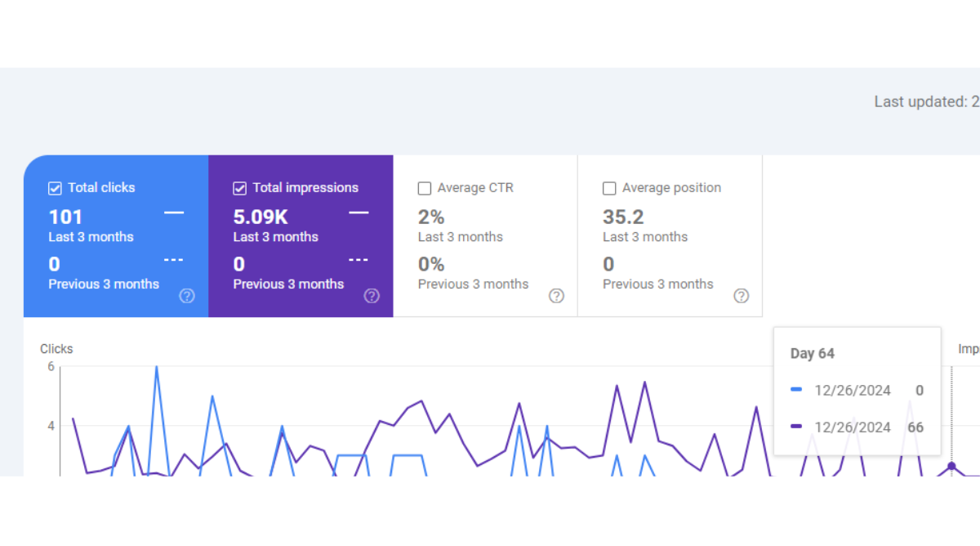
Task: Open help icon on Average position card
Action: pos(742,296)
